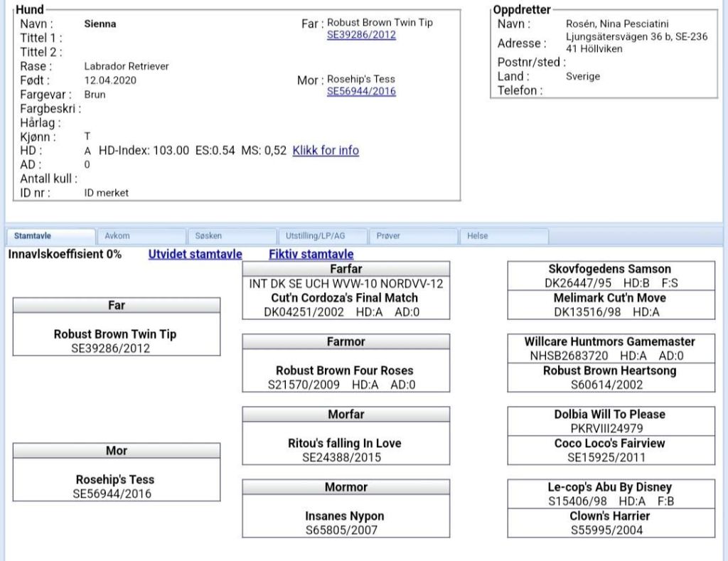Open the Klikk for info link
Image resolution: width=728 pixels, height=561 pixels.
pyautogui.click(x=326, y=151)
